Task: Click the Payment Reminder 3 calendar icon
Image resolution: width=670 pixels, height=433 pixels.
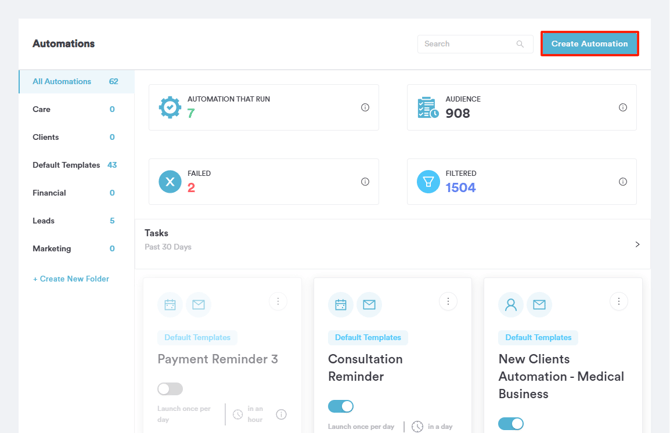Action: tap(170, 305)
